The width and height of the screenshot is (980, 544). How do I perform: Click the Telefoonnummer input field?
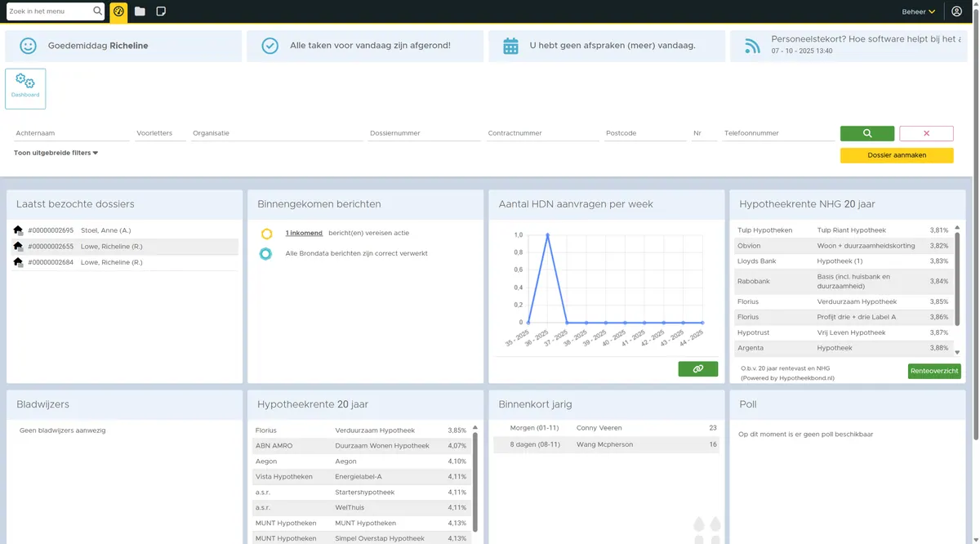pyautogui.click(x=779, y=133)
